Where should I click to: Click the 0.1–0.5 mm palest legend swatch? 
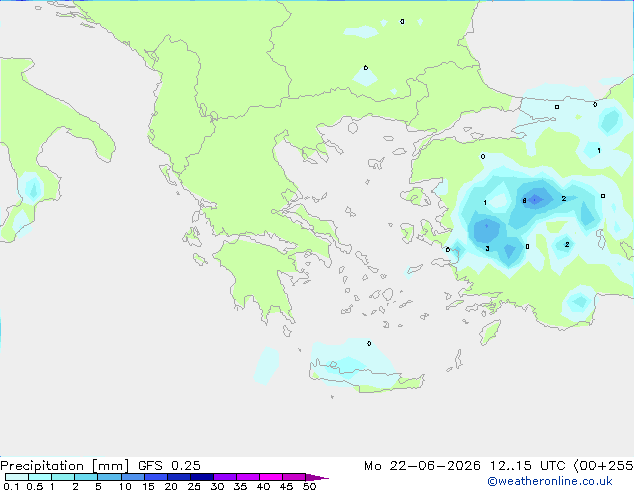[17, 477]
